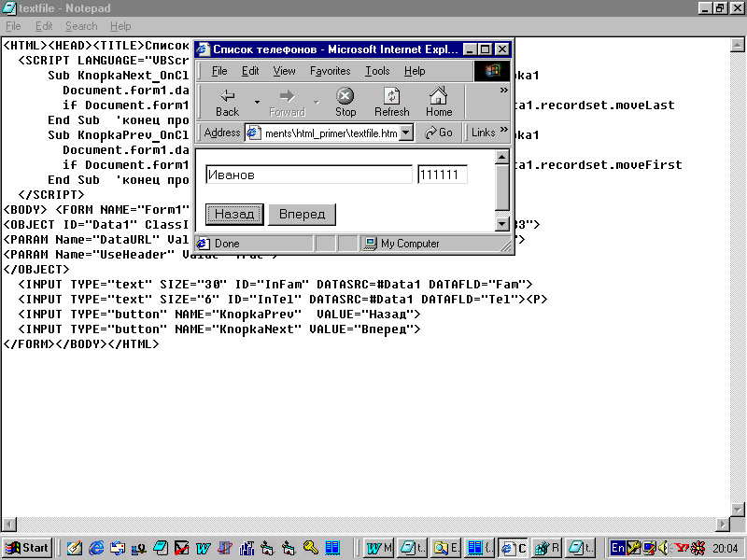The image size is (747, 560).
Task: Click the Refresh icon in Internet Explorer
Action: [x=391, y=102]
